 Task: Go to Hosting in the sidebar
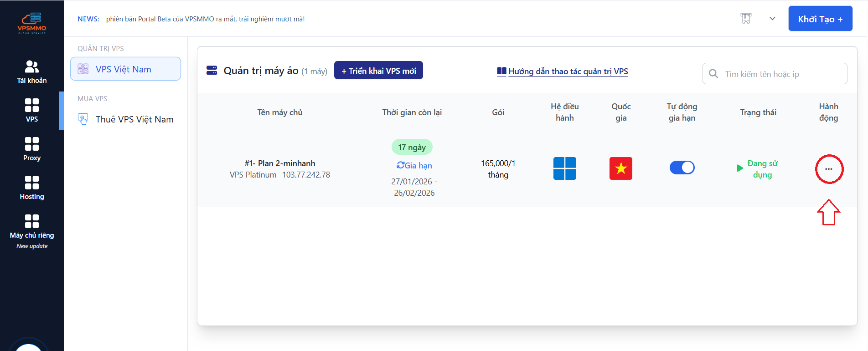32,188
